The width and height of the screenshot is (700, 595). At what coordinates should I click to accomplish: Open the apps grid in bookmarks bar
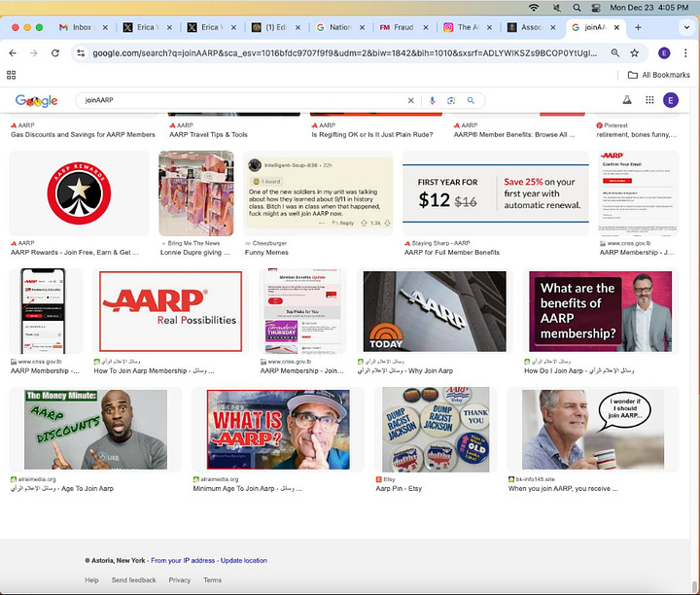point(11,75)
